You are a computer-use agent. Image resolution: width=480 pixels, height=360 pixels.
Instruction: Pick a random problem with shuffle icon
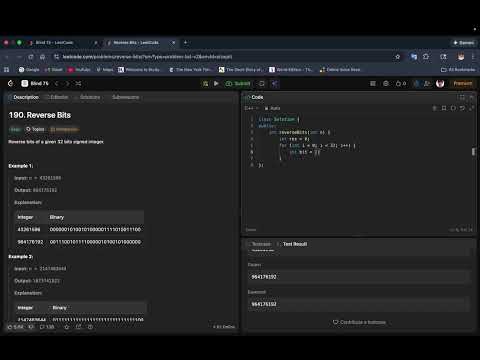78,83
